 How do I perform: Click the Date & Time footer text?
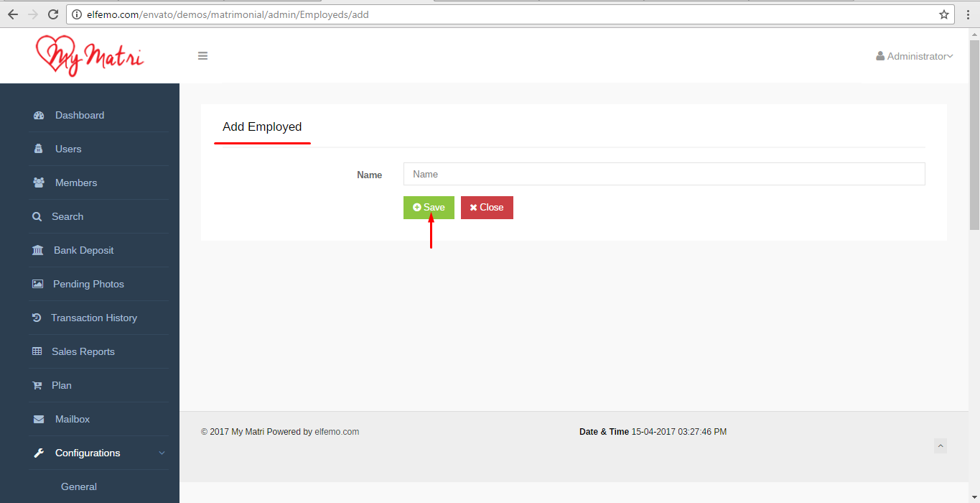click(653, 432)
